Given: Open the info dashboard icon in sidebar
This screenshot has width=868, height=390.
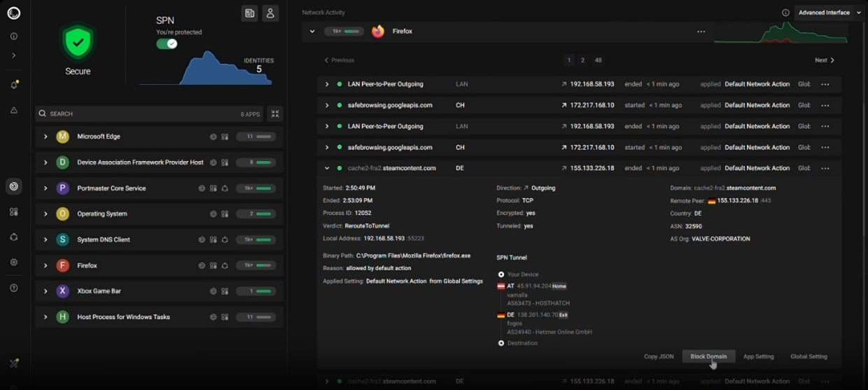Looking at the screenshot, I should pyautogui.click(x=13, y=36).
